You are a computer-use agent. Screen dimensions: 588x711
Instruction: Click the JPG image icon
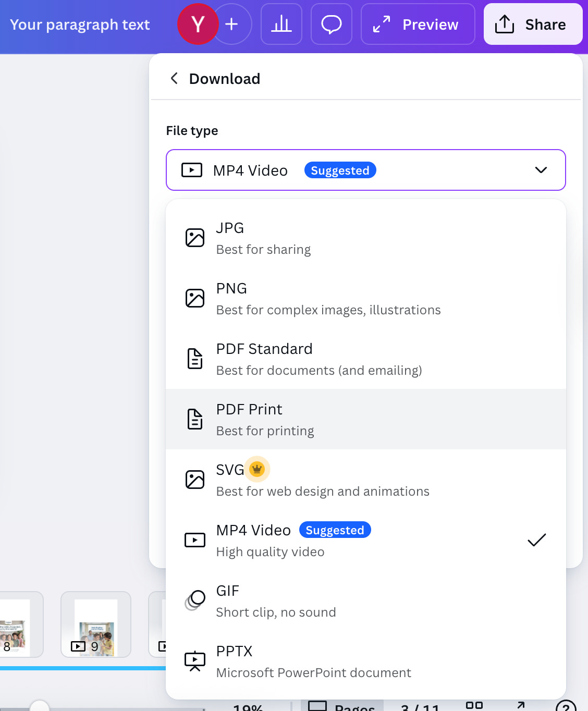[x=195, y=238]
